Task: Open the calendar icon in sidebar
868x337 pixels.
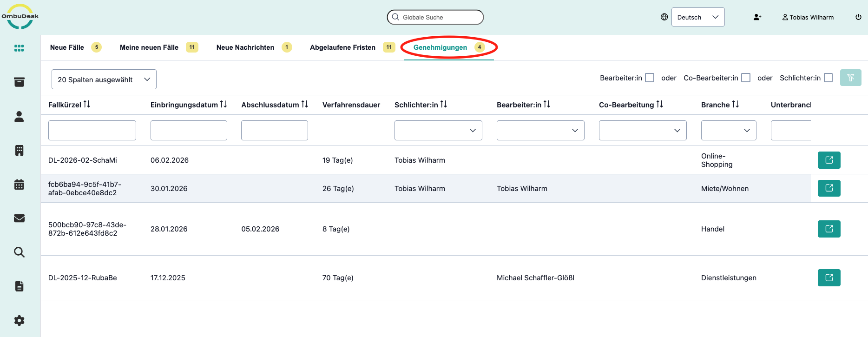Action: click(x=19, y=185)
